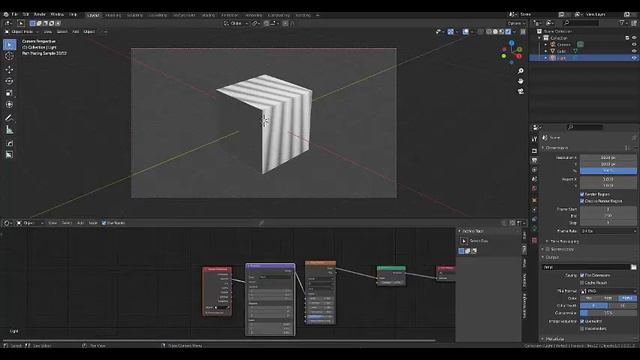Select RGBA color mode button
640x360 pixels.
point(627,298)
